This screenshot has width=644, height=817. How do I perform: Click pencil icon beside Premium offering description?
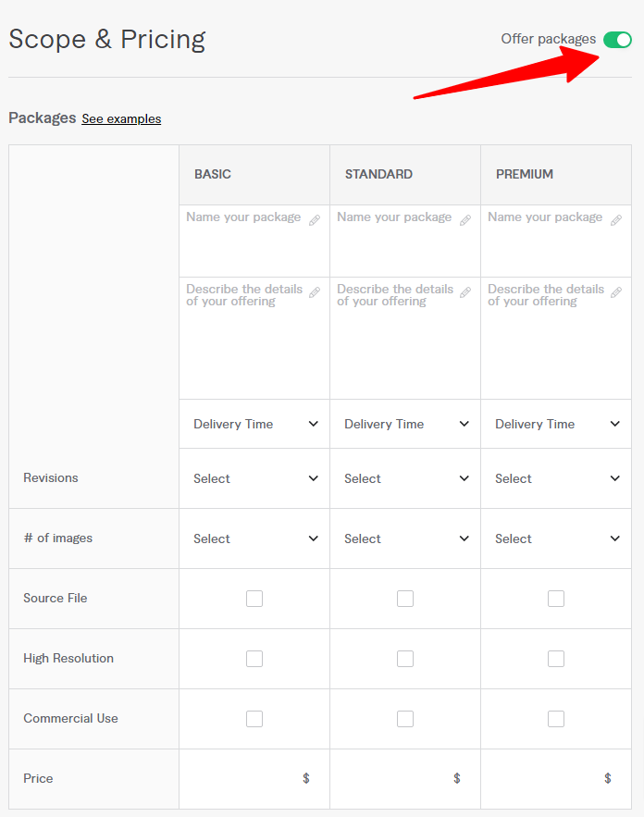(616, 292)
